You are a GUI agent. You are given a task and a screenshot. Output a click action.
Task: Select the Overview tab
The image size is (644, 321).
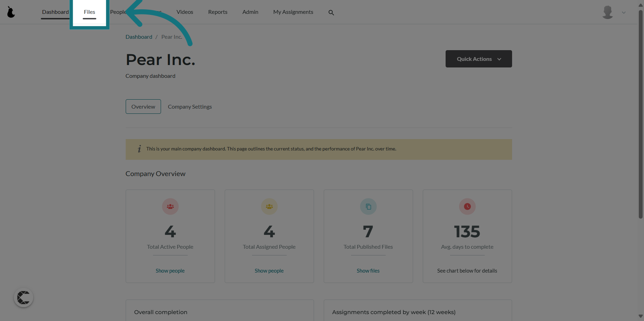coord(143,107)
